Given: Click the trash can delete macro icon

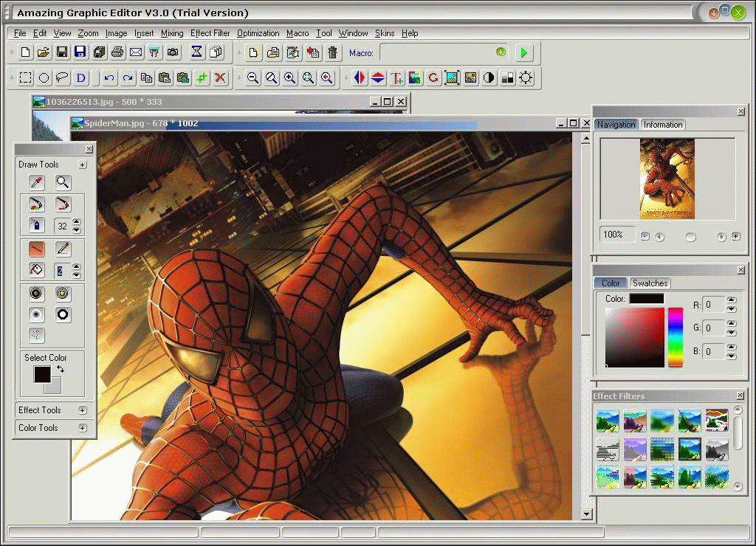Looking at the screenshot, I should (x=333, y=52).
